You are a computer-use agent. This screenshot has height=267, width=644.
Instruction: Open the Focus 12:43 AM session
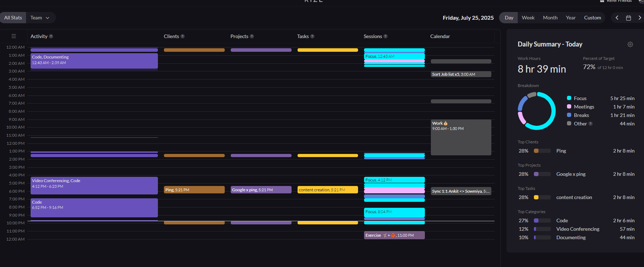pyautogui.click(x=394, y=56)
